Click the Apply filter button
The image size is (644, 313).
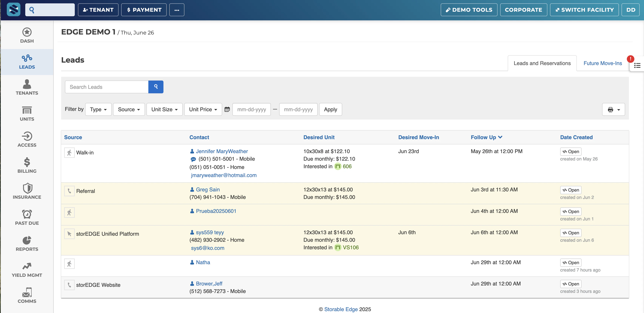(x=330, y=109)
